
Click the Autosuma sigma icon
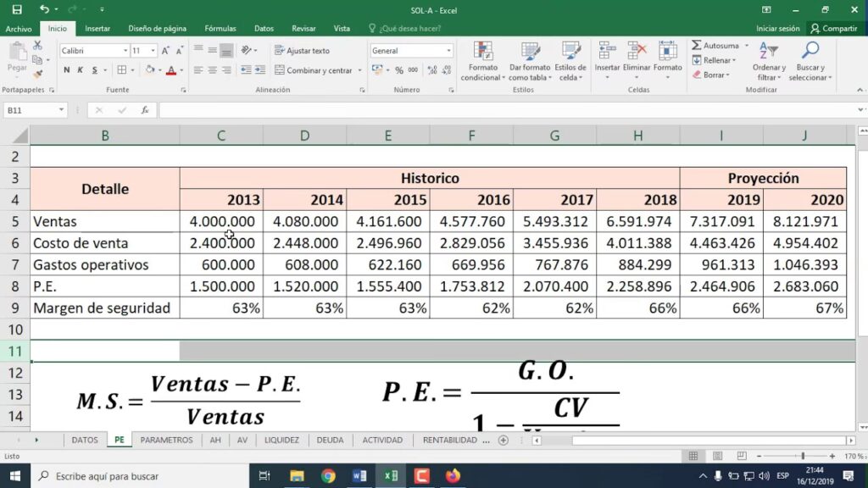[697, 46]
